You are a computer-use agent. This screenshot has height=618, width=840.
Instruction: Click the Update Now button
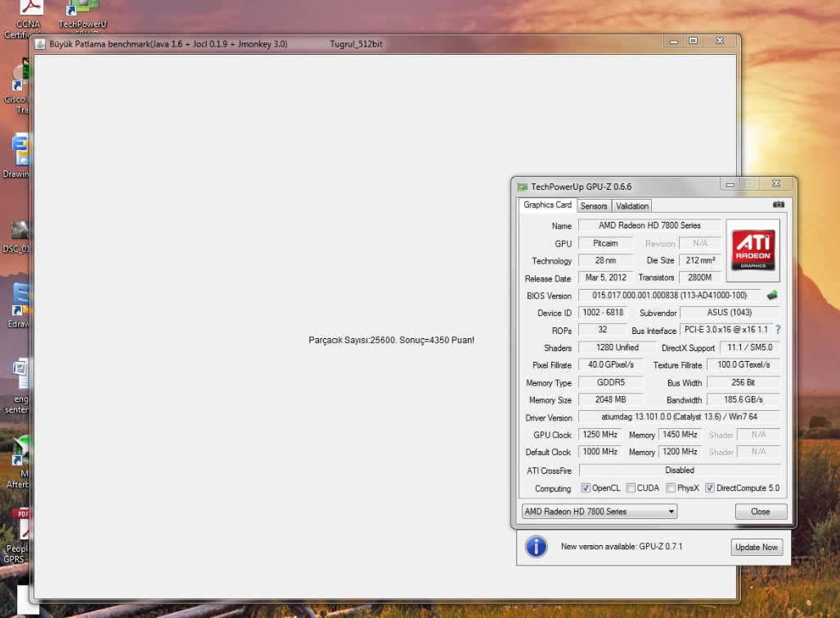coord(757,547)
